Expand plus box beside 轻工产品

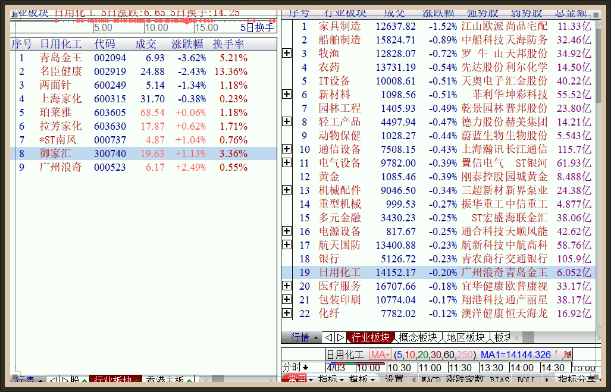tap(287, 121)
